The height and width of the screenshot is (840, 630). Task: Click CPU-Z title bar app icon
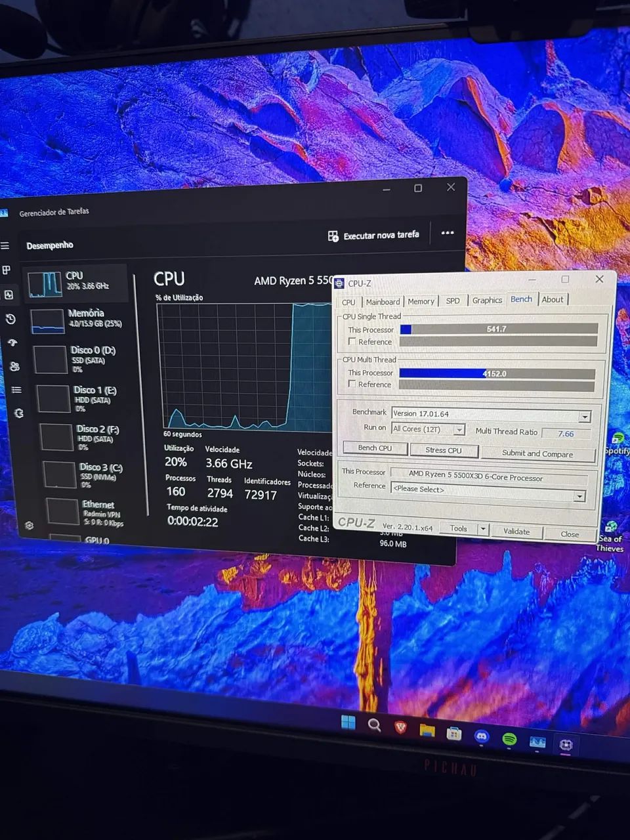tap(339, 283)
